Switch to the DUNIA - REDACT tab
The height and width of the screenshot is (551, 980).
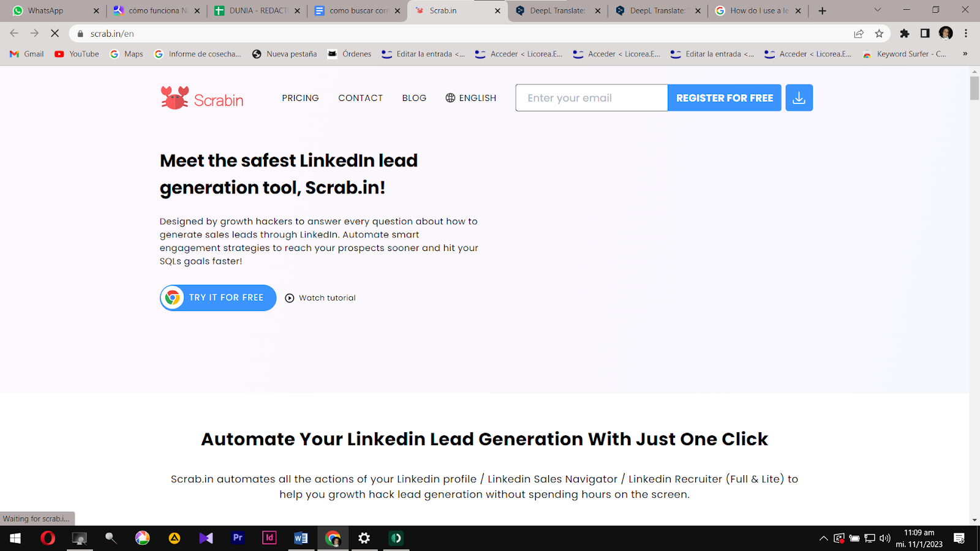tap(257, 10)
